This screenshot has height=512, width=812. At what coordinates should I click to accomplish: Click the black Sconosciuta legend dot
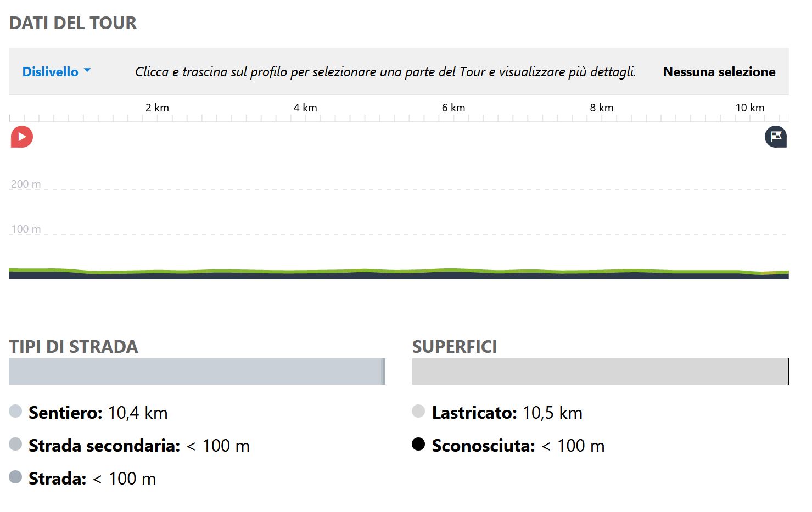418,444
